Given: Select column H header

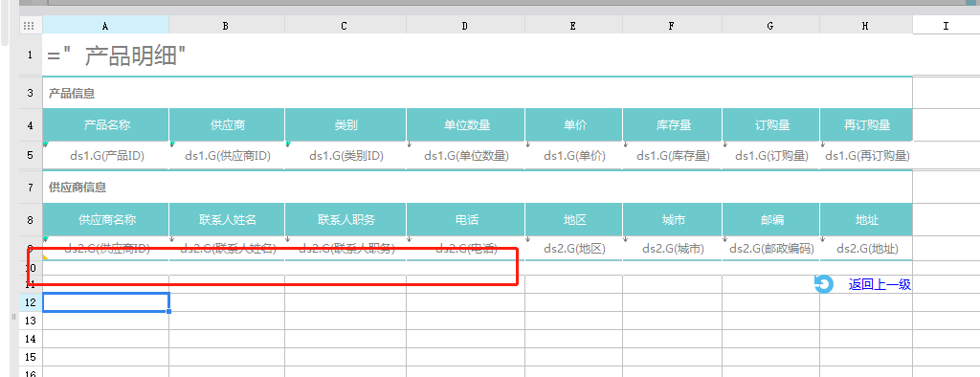Looking at the screenshot, I should coord(865,26).
